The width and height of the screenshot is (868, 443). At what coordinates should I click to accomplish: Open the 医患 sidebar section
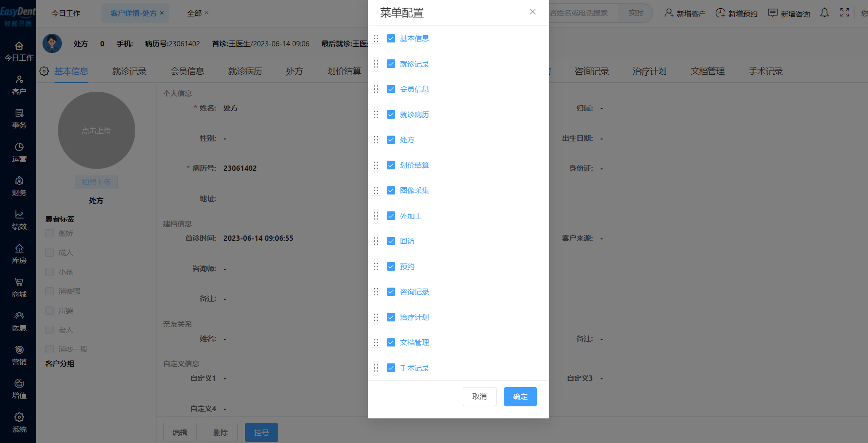click(19, 322)
